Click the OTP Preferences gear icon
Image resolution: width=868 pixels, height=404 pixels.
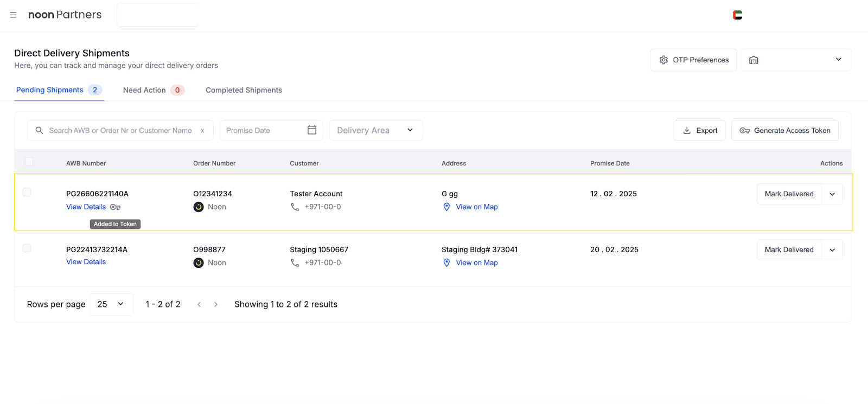coord(663,60)
